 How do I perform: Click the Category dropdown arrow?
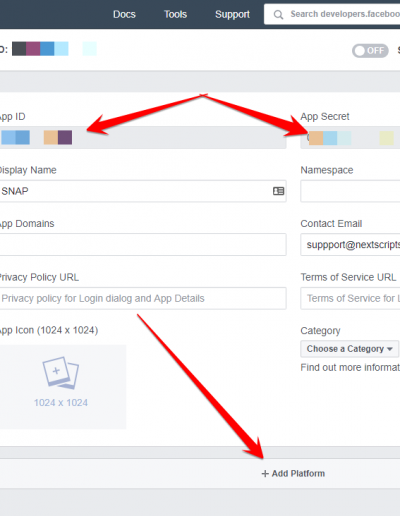pos(389,349)
